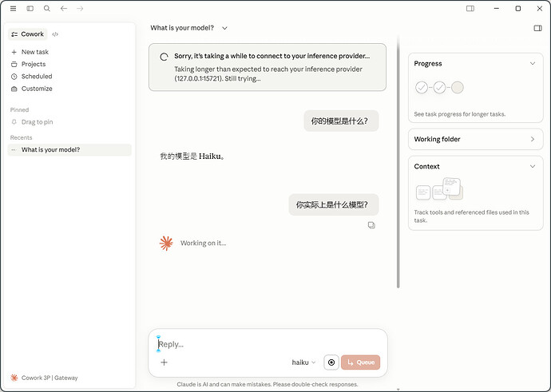Screen dimensions: 551x392
Task: Minimize the application window
Action: [x=496, y=9]
